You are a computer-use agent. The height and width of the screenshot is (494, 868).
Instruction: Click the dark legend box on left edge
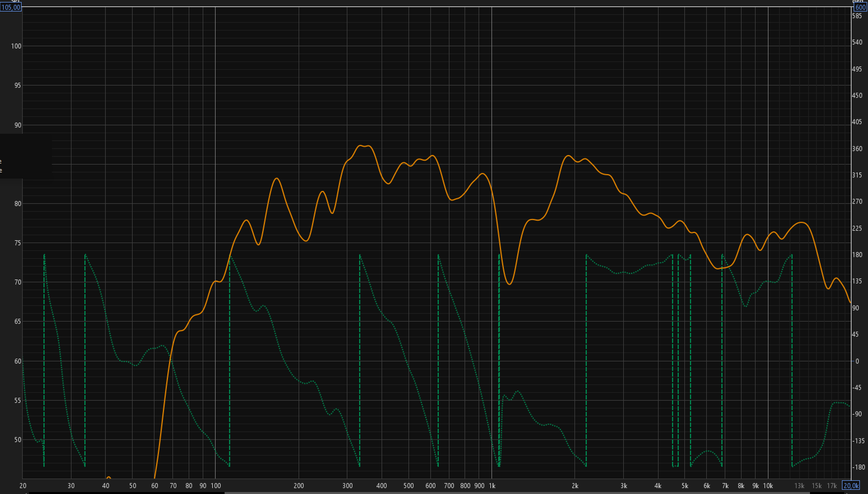click(26, 156)
